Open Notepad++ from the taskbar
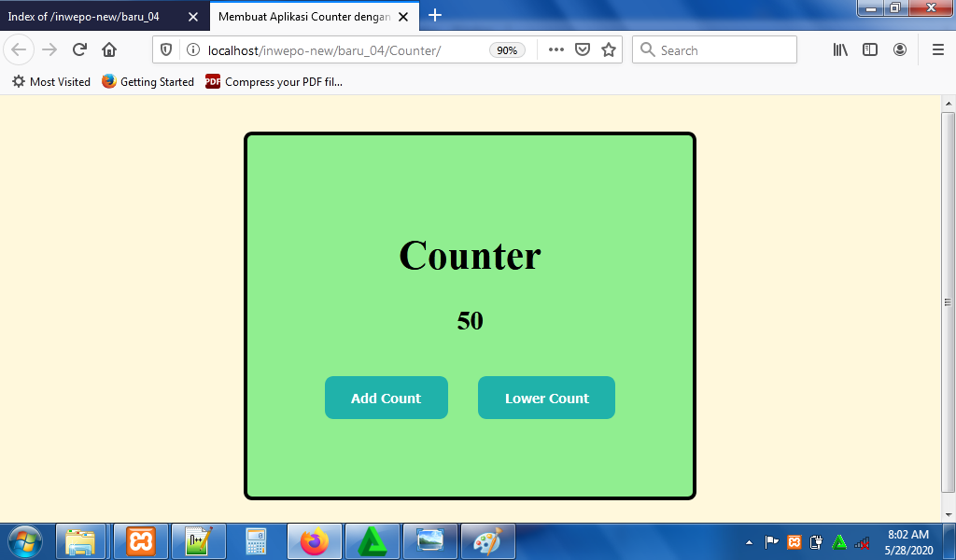 199,541
